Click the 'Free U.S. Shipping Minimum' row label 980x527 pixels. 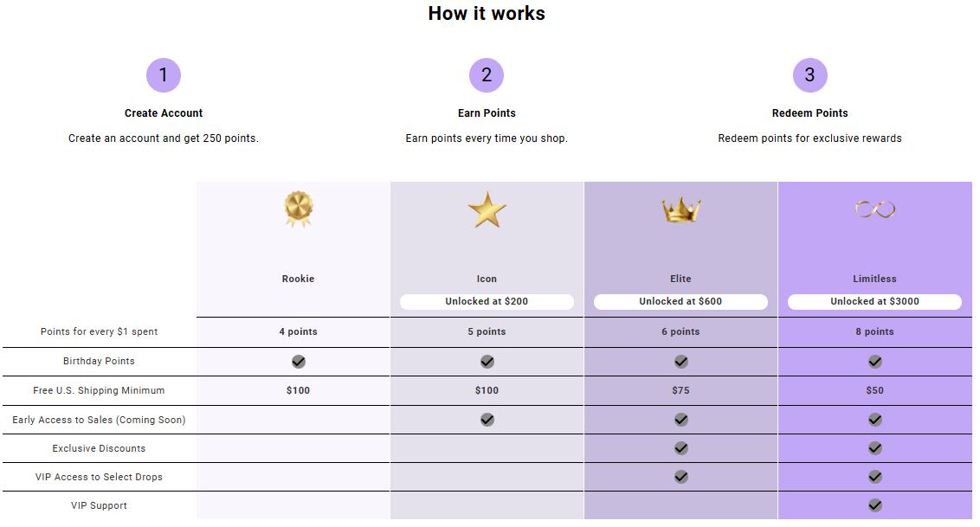99,390
